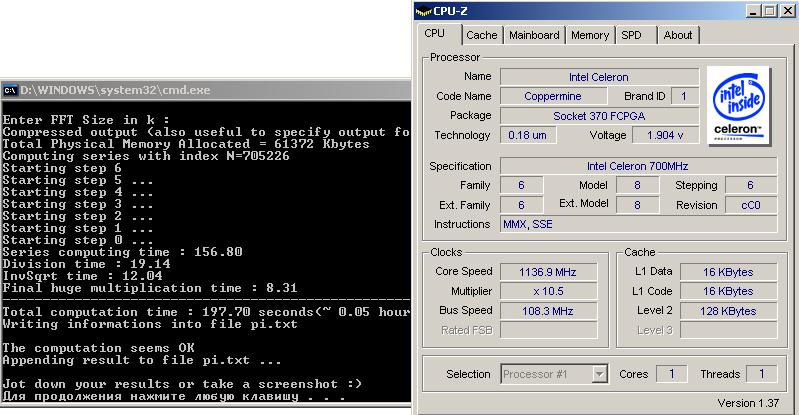This screenshot has height=415, width=799.
Task: Click the CPU-Z title bar icon
Action: (x=423, y=11)
